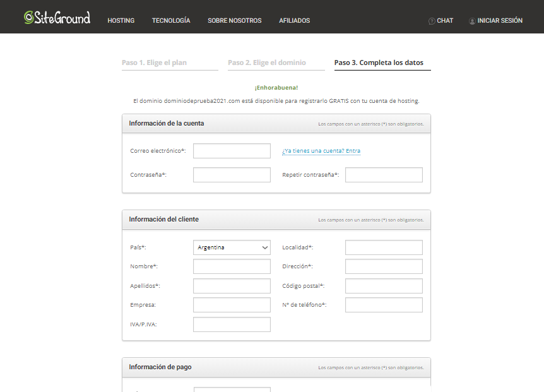
Task: Open the HOSTING menu
Action: [121, 20]
